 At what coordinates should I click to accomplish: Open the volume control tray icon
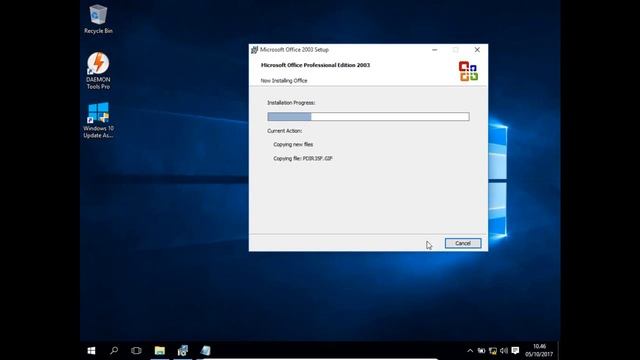click(x=504, y=351)
